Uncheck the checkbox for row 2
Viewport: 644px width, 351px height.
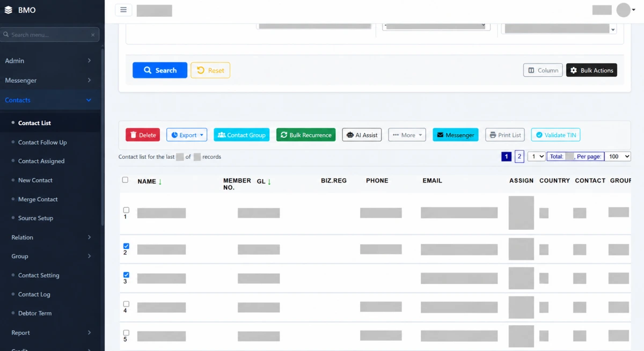pos(126,246)
